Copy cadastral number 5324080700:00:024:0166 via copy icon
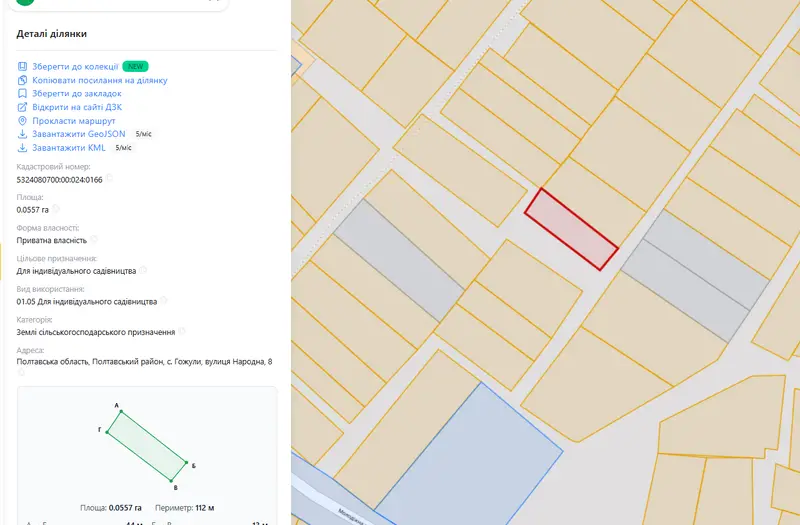The height and width of the screenshot is (525, 800). (109, 179)
